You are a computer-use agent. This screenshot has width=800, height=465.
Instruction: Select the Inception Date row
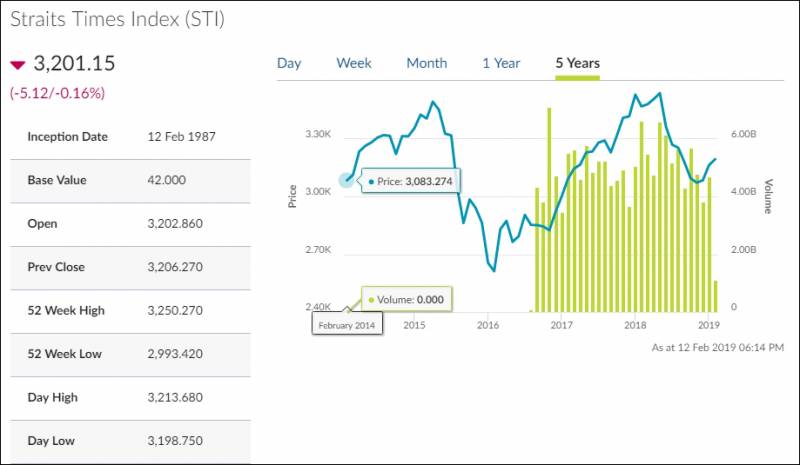point(125,137)
